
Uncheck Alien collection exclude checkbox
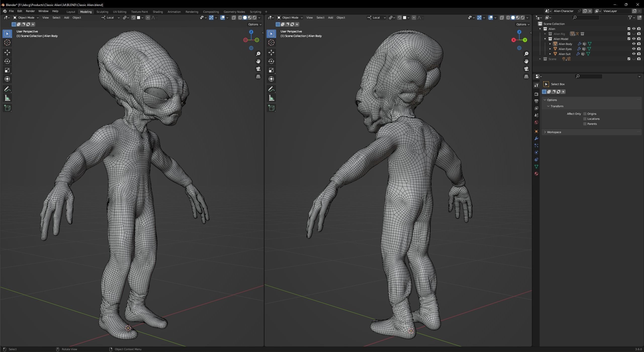coord(629,29)
